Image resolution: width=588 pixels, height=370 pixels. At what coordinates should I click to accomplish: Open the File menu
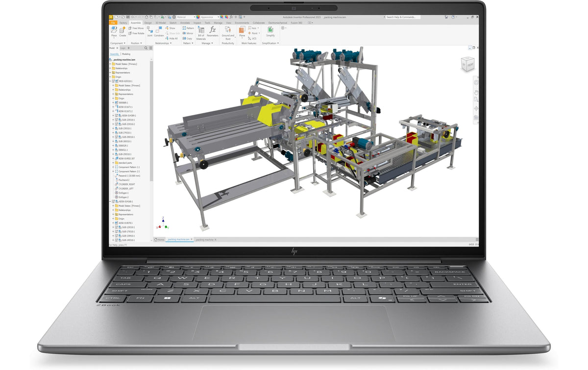pyautogui.click(x=113, y=23)
